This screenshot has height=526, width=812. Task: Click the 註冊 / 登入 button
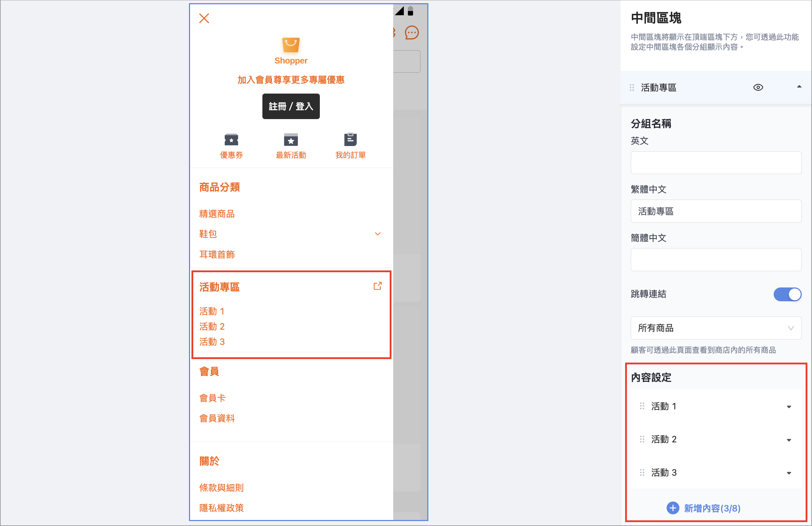291,106
